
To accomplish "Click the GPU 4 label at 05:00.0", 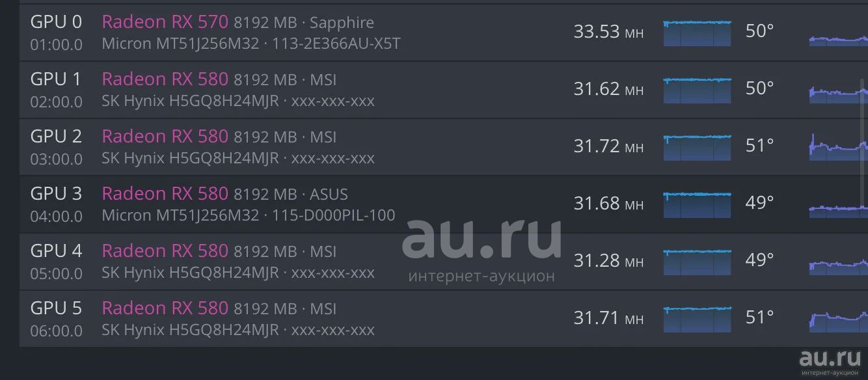I will [x=57, y=262].
